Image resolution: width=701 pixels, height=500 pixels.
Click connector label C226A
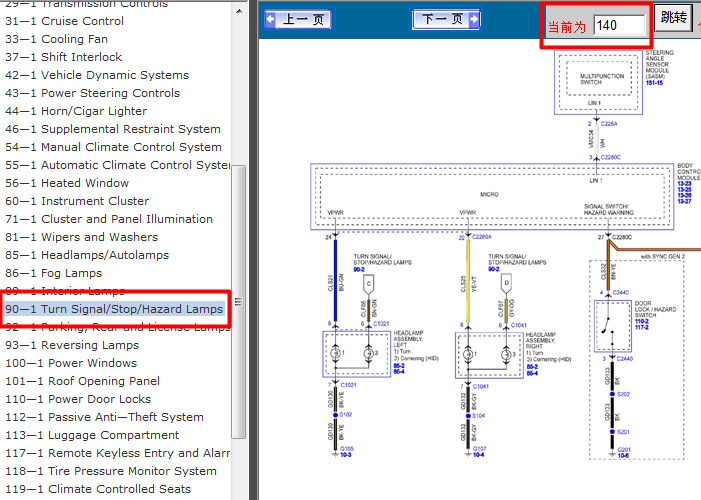pyautogui.click(x=609, y=123)
